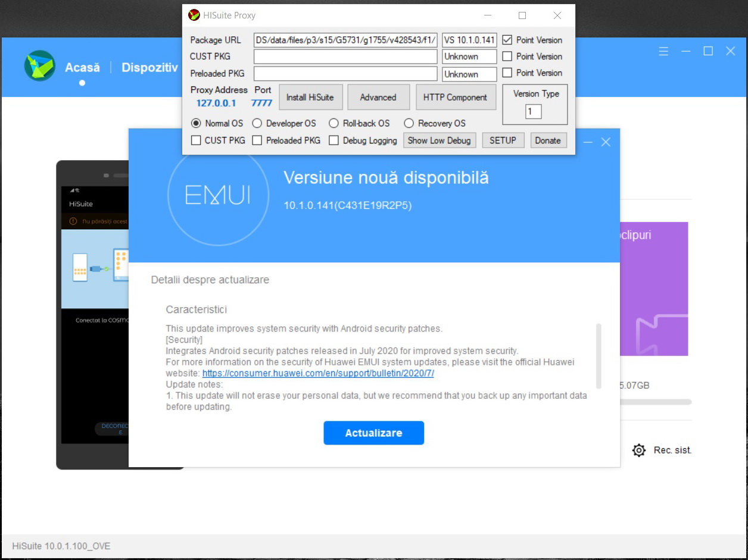Open HiSuite hamburger menu icon
748x560 pixels.
(x=663, y=51)
